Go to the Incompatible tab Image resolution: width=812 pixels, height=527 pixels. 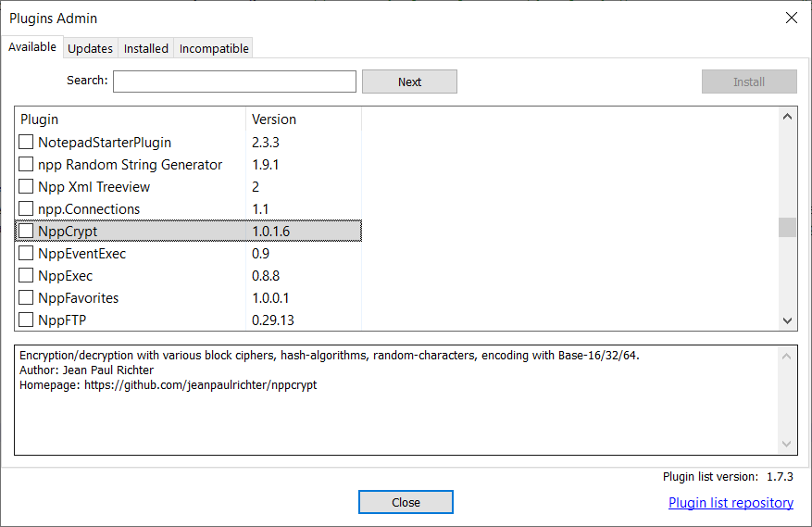tap(213, 48)
